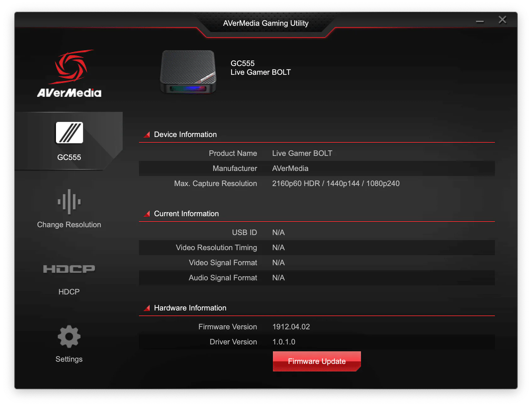Click the firmware version '1912.04.02'
This screenshot has height=406, width=532.
291,327
